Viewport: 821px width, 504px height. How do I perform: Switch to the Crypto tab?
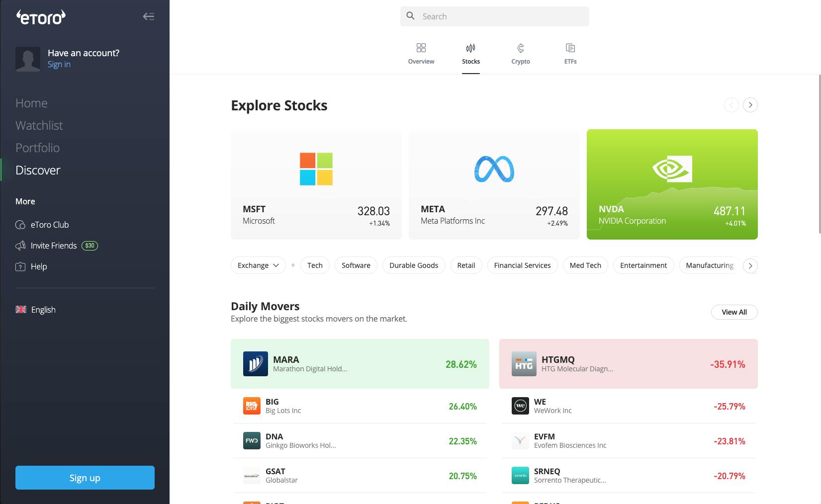521,54
